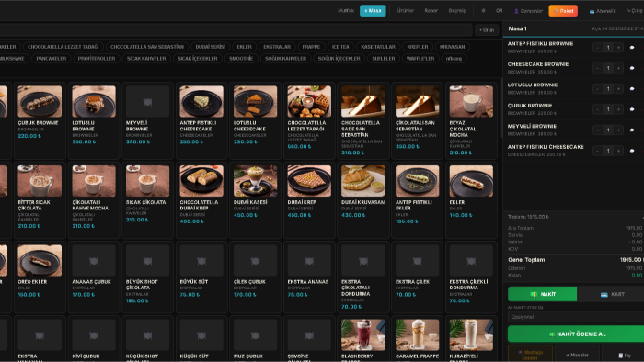This screenshot has width=644, height=362.
Task: Decrease Antep Fıstıklı Cheesecake quantity with minus
Action: [x=598, y=151]
